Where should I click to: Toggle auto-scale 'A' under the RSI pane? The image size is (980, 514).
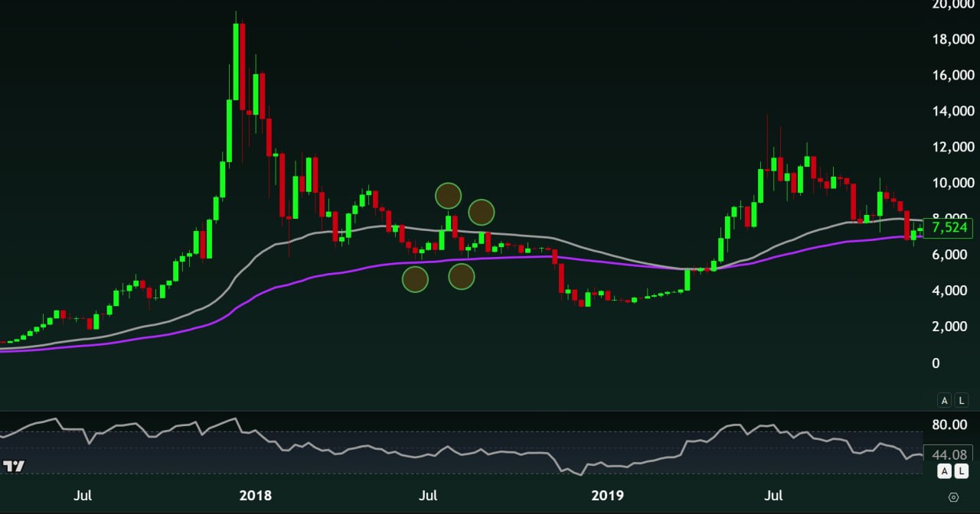[x=944, y=473]
